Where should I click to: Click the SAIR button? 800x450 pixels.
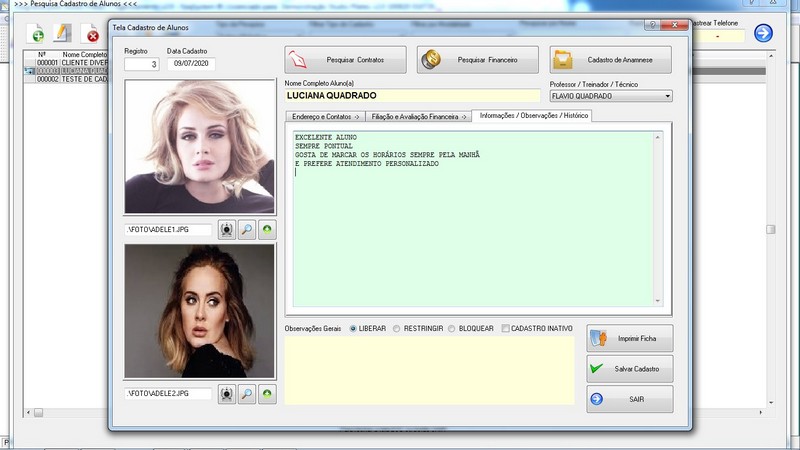point(630,399)
